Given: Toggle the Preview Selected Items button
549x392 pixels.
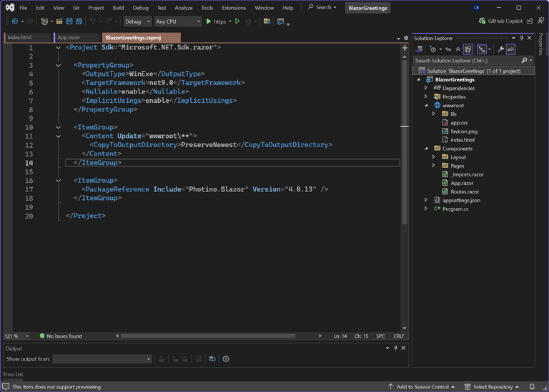Looking at the screenshot, I should click(x=511, y=49).
